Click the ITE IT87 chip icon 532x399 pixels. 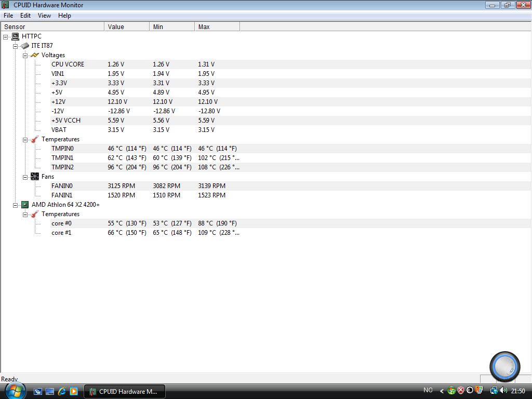click(25, 46)
